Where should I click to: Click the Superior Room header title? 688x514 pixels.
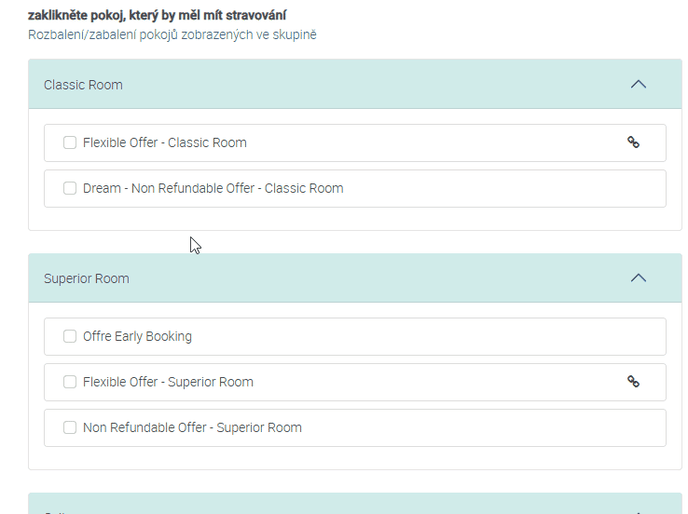click(x=86, y=278)
